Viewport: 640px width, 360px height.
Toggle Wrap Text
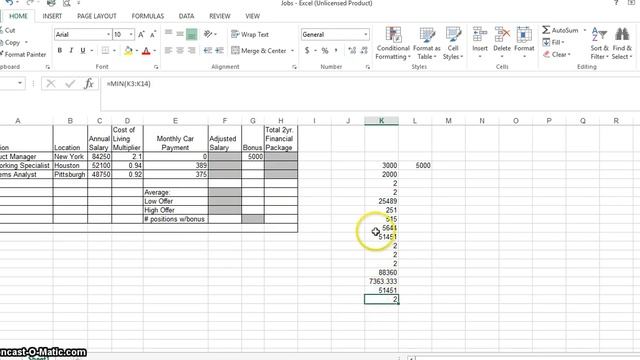pyautogui.click(x=250, y=35)
